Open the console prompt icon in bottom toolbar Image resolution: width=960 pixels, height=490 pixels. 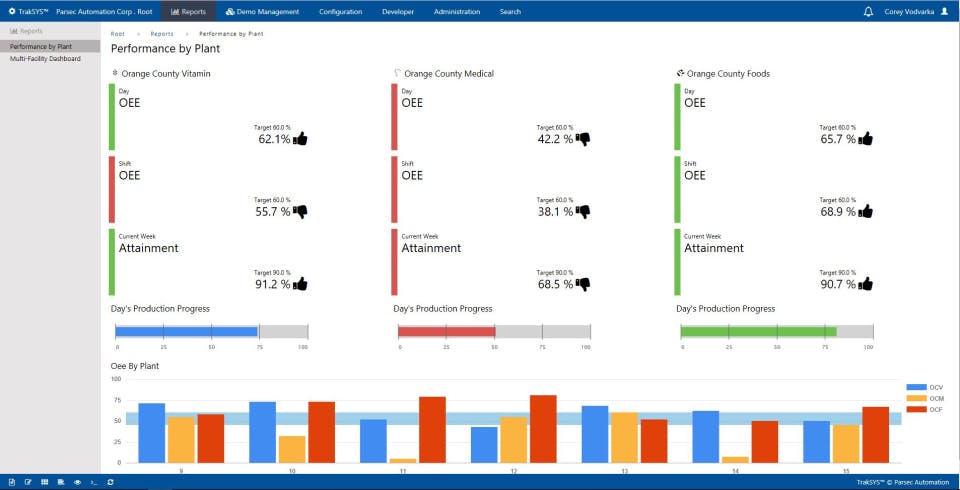(x=94, y=482)
